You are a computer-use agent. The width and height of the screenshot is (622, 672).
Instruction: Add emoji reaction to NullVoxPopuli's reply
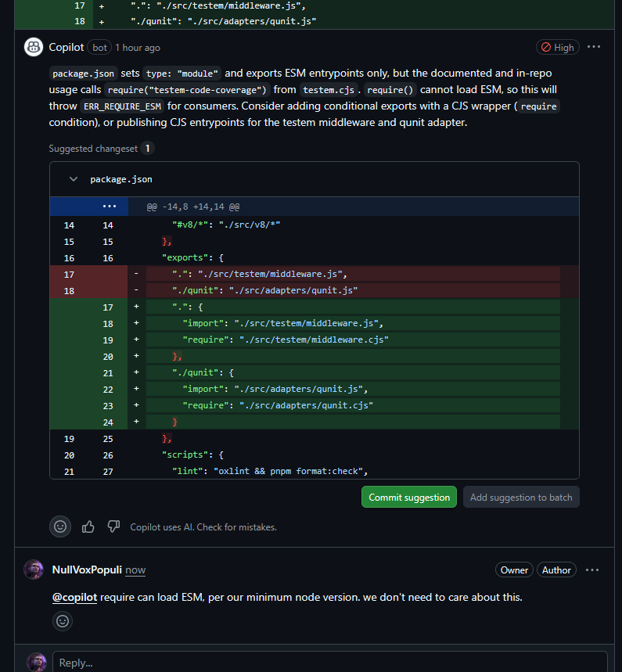(63, 621)
